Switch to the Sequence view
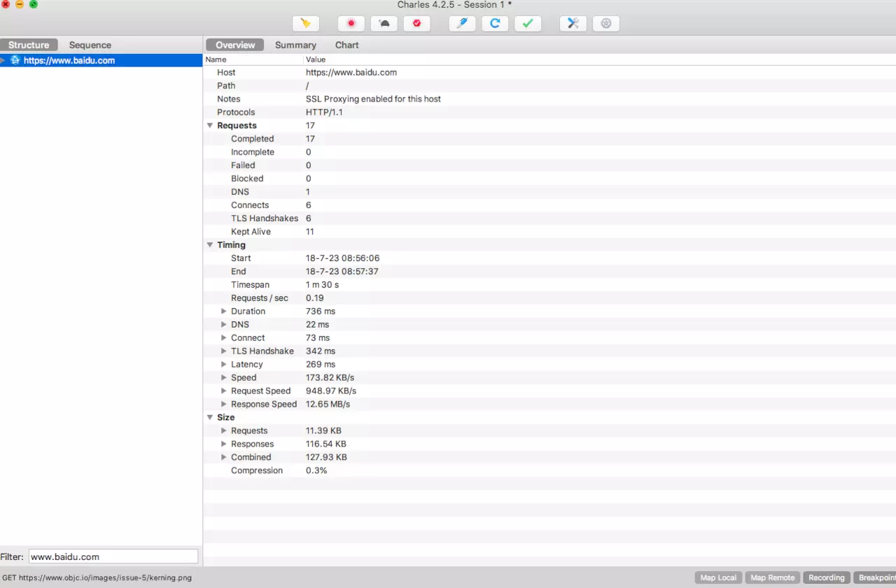 tap(90, 45)
